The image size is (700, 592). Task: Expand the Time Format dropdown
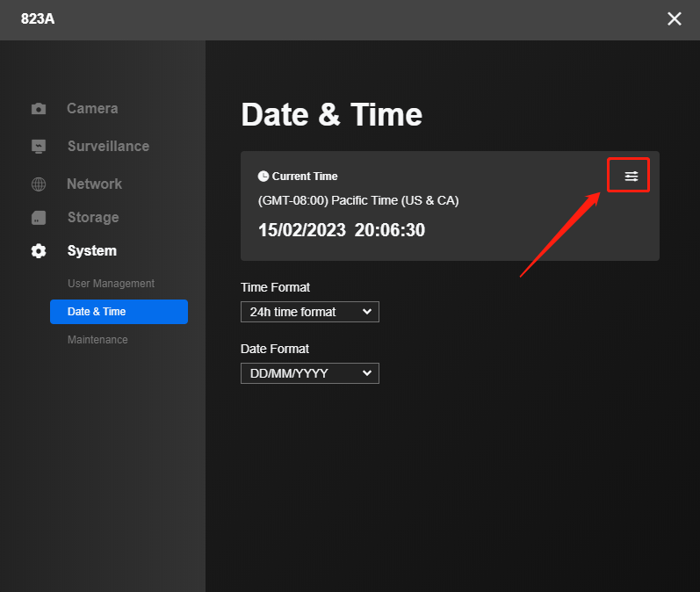pos(310,312)
